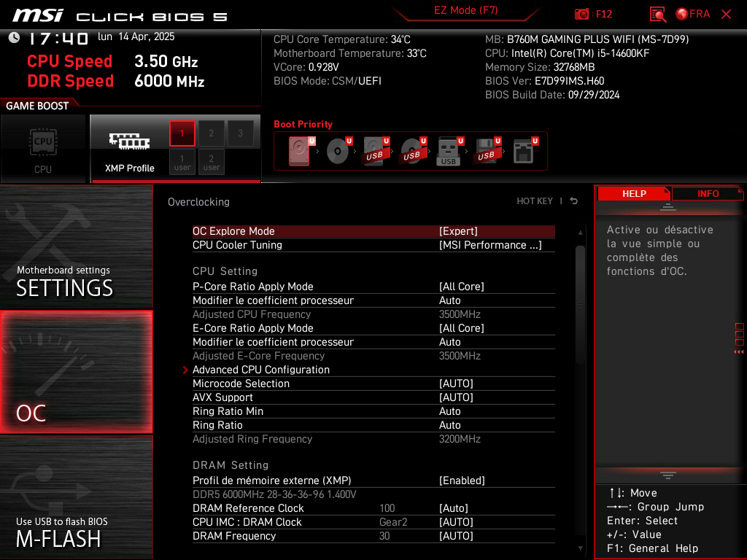The height and width of the screenshot is (560, 747).
Task: Click the GAME BOOST label
Action: [37, 106]
